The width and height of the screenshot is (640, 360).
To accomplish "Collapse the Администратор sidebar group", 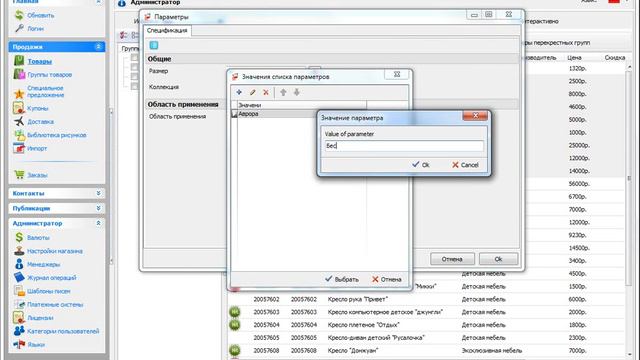I will 98,223.
